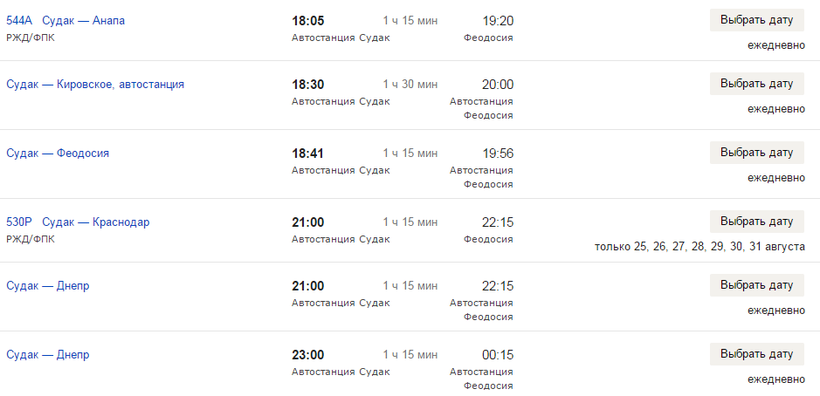Click the 18:41 departure time
Image resolution: width=820 pixels, height=396 pixels.
coord(308,153)
